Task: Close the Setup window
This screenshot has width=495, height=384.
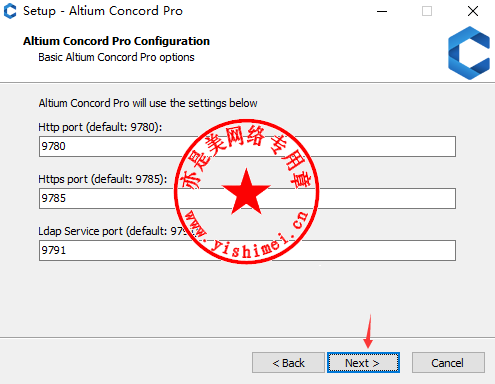Action: coord(473,11)
